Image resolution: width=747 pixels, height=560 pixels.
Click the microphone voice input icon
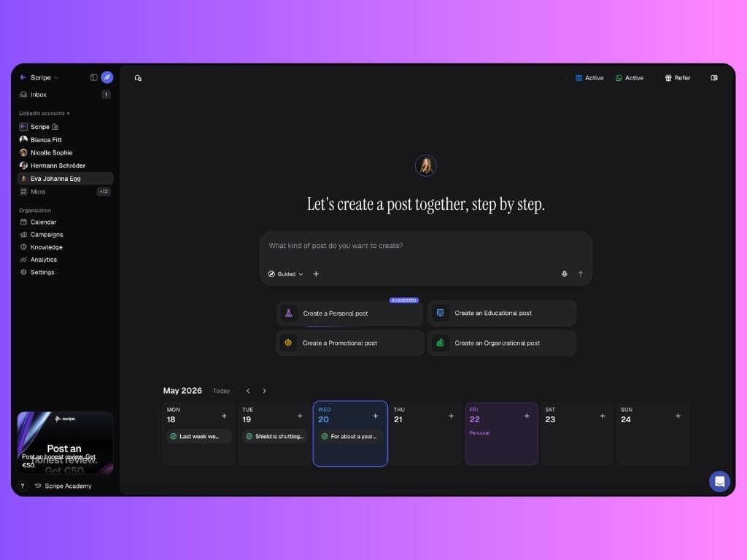(564, 274)
